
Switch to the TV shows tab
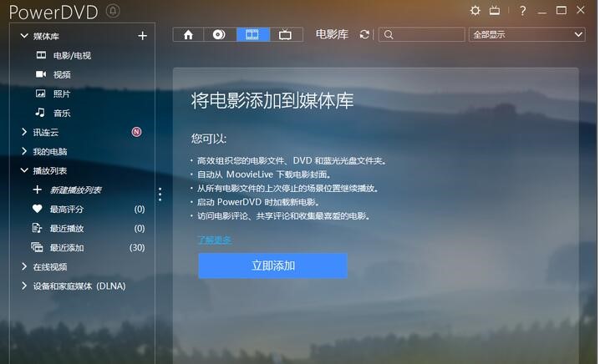(286, 35)
